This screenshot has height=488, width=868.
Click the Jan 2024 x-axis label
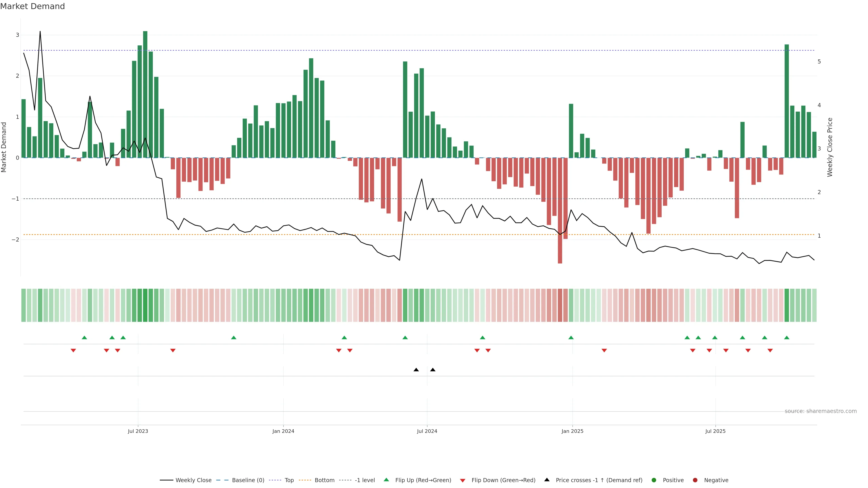pos(283,431)
